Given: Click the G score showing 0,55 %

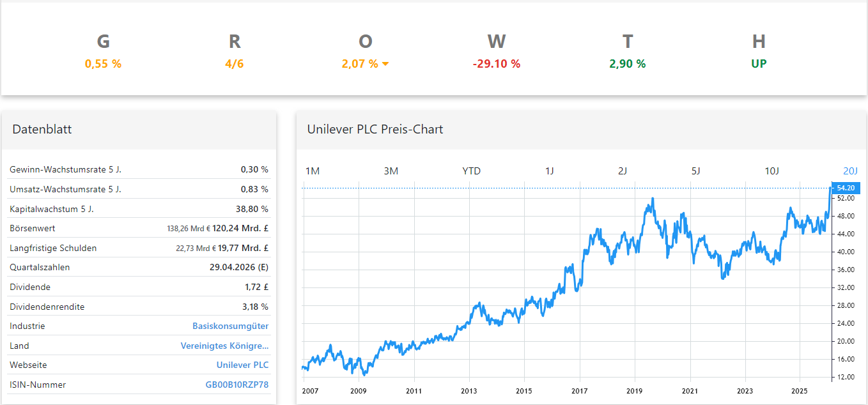Looking at the screenshot, I should click(103, 64).
